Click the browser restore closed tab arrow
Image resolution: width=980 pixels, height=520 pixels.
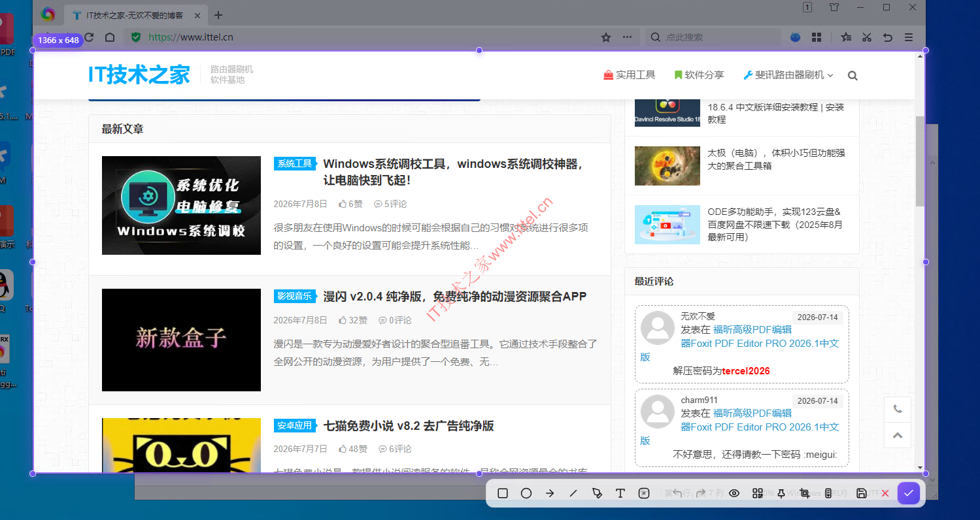tap(888, 37)
